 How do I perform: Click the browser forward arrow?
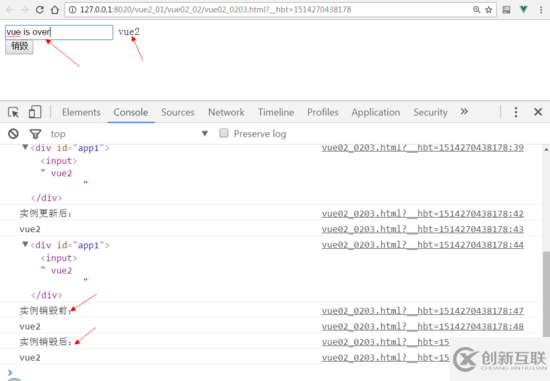tap(25, 9)
